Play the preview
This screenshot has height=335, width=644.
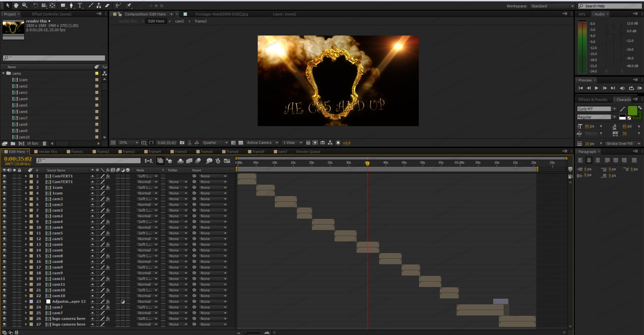pos(596,88)
